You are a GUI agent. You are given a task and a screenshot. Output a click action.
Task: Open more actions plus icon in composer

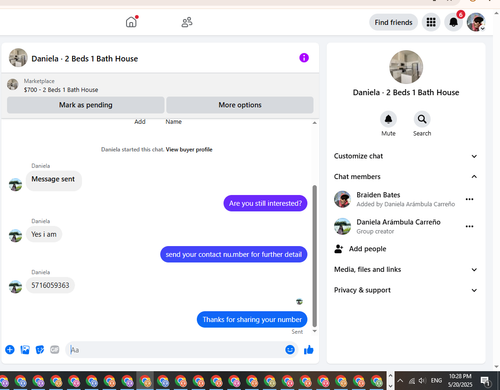(x=10, y=350)
